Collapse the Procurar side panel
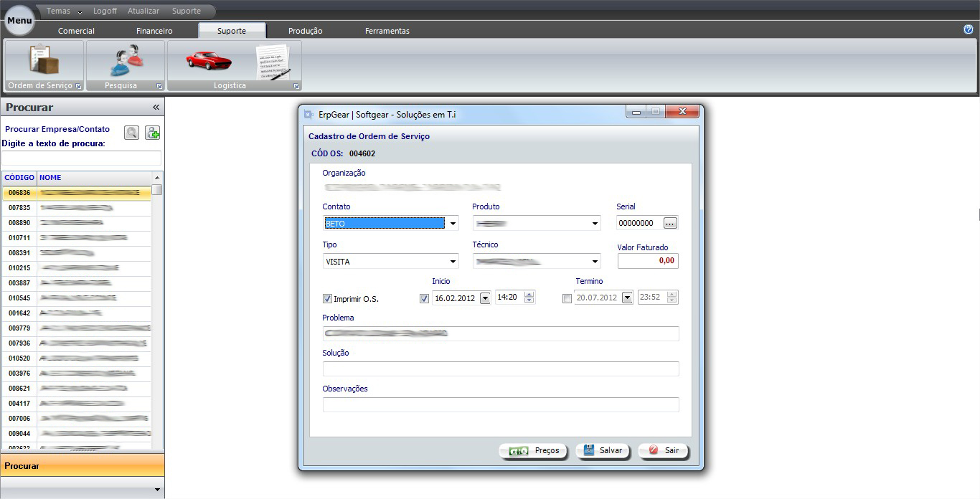This screenshot has width=980, height=499. click(156, 108)
